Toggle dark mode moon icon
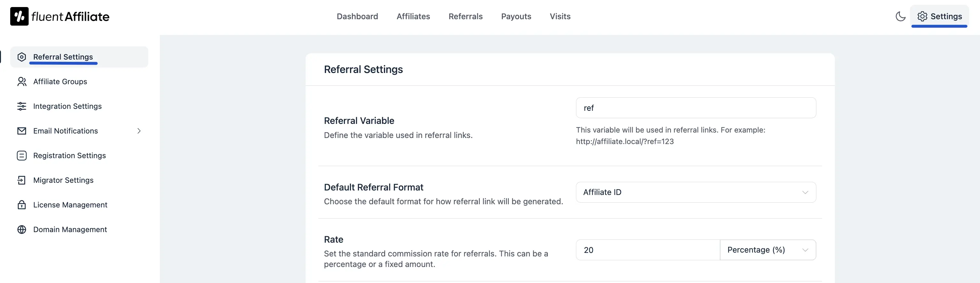Viewport: 980px width, 283px height. pos(900,16)
